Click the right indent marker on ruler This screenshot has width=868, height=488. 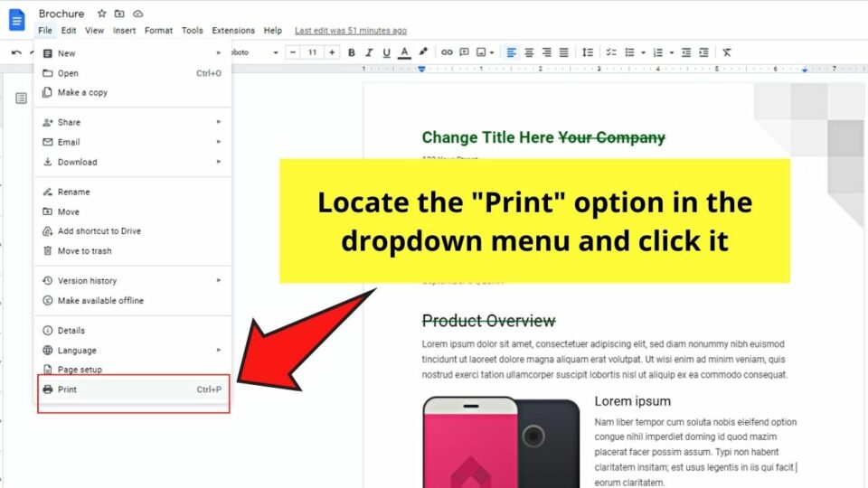pos(805,70)
